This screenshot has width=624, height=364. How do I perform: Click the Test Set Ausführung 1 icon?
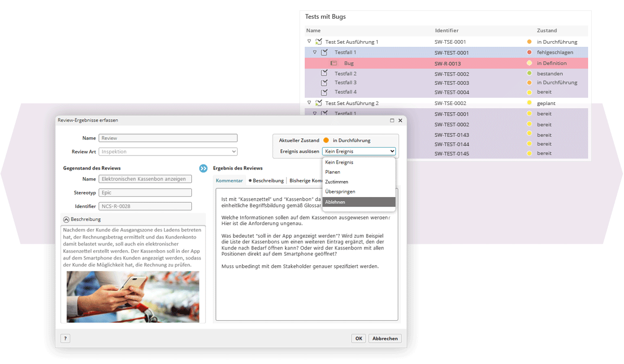[319, 42]
